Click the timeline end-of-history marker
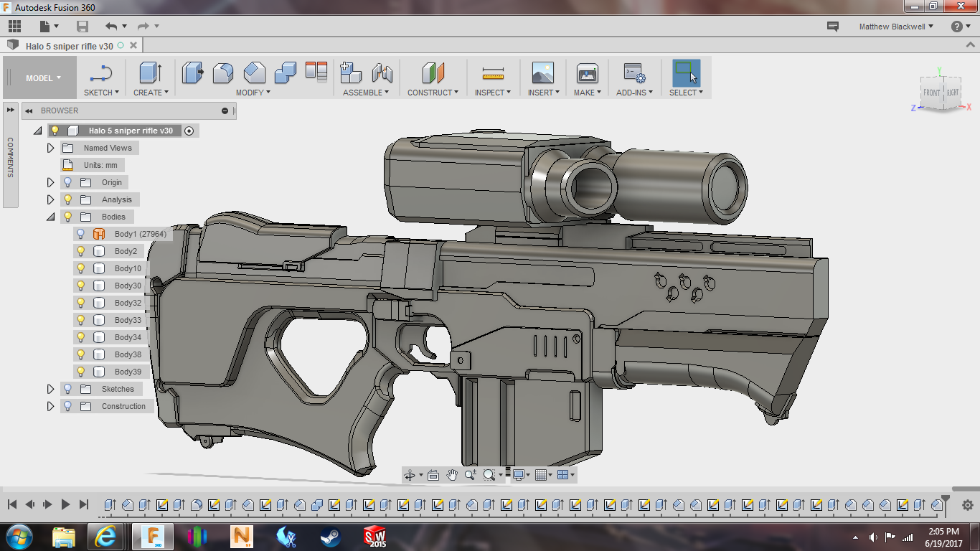Image resolution: width=980 pixels, height=551 pixels. (946, 504)
